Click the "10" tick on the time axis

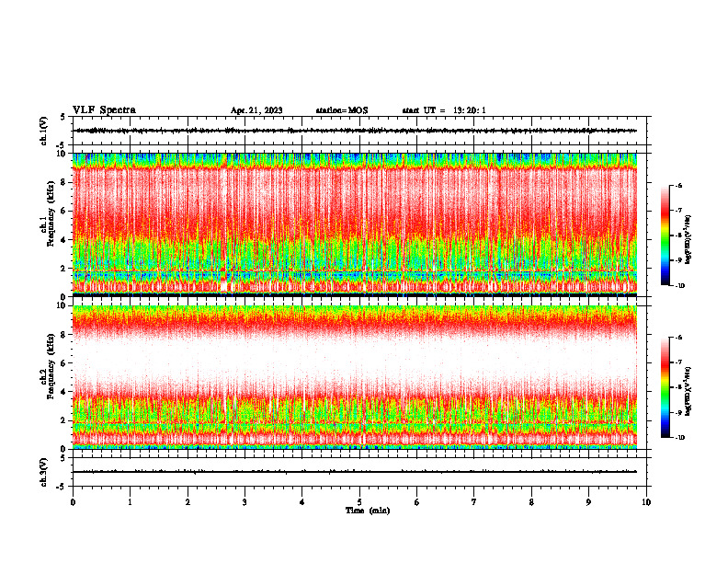(646, 502)
